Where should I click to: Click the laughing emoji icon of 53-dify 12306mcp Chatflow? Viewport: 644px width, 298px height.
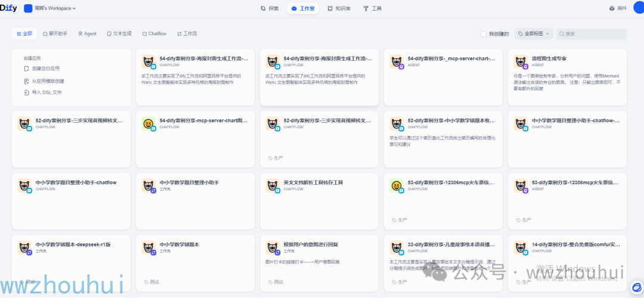click(x=397, y=185)
